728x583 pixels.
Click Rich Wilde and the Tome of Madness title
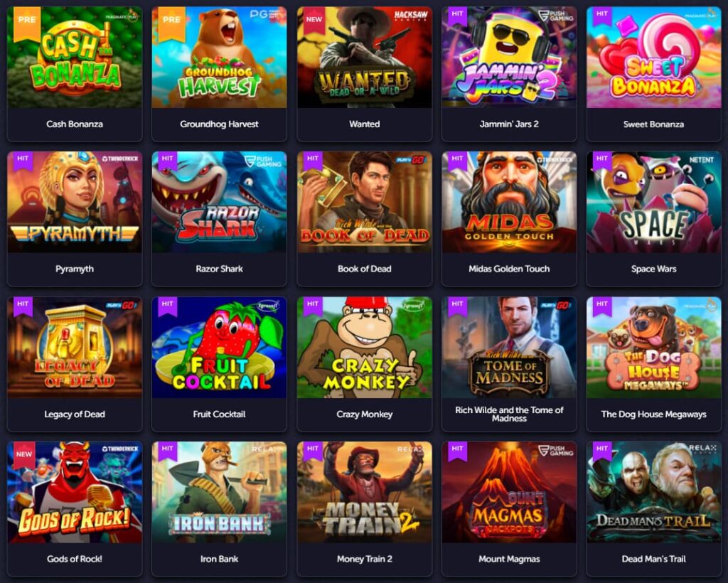pyautogui.click(x=509, y=414)
